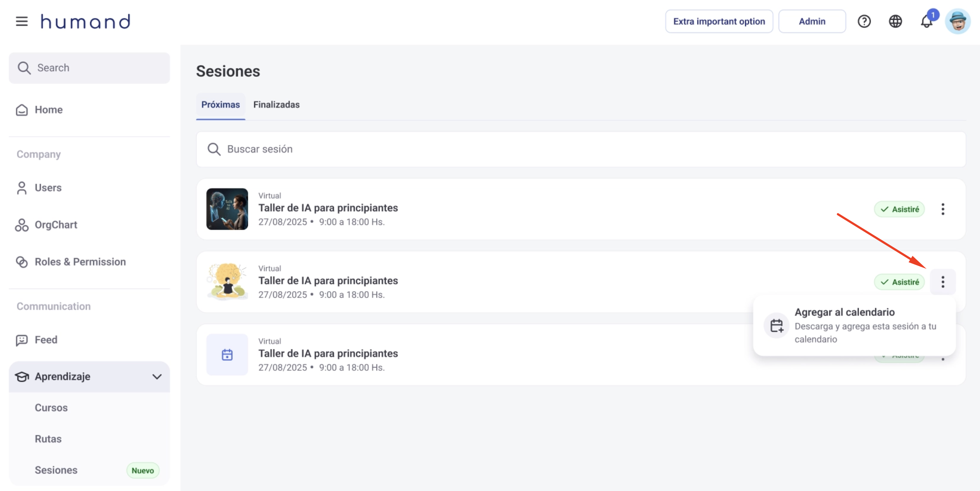Click the Extra important option button
Image resolution: width=980 pixels, height=491 pixels.
pyautogui.click(x=719, y=21)
